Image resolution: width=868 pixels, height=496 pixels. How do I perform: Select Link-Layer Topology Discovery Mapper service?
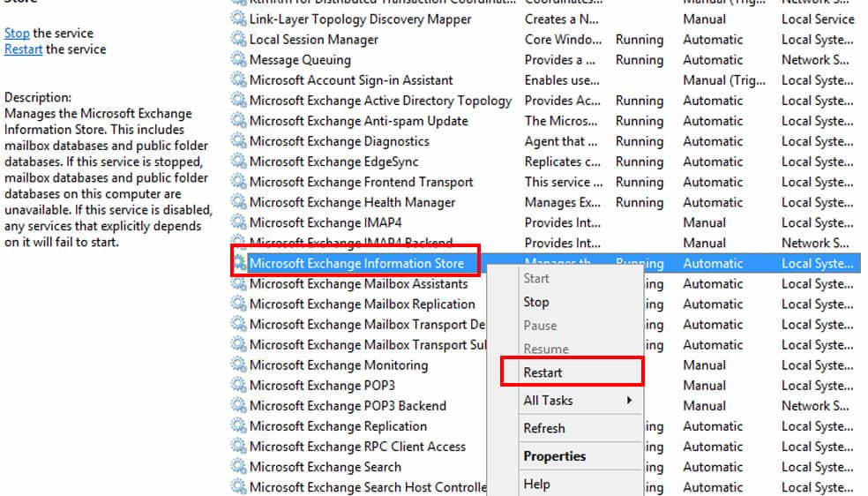point(361,19)
